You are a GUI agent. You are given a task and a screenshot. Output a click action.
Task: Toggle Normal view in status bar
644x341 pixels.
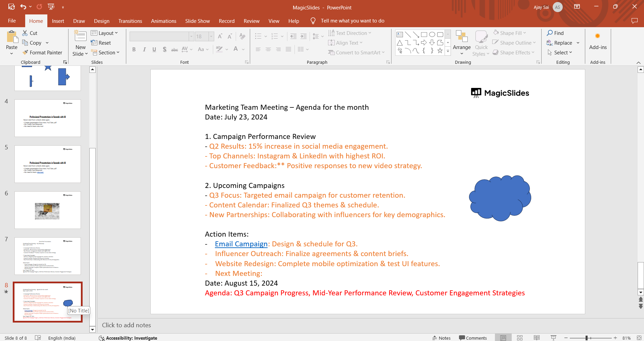(503, 338)
